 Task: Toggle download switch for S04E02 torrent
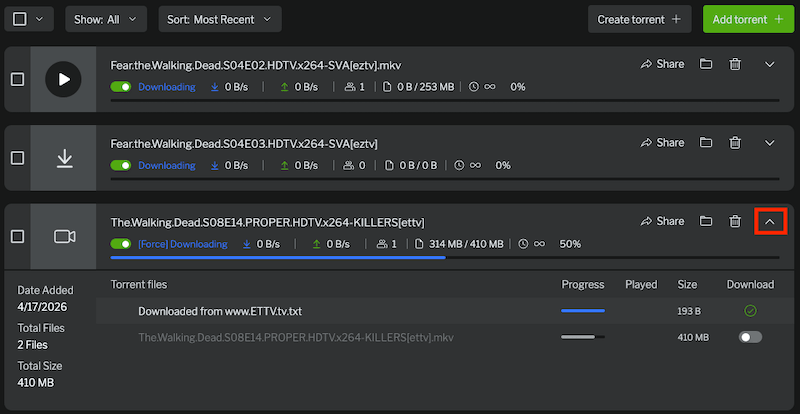[x=121, y=87]
